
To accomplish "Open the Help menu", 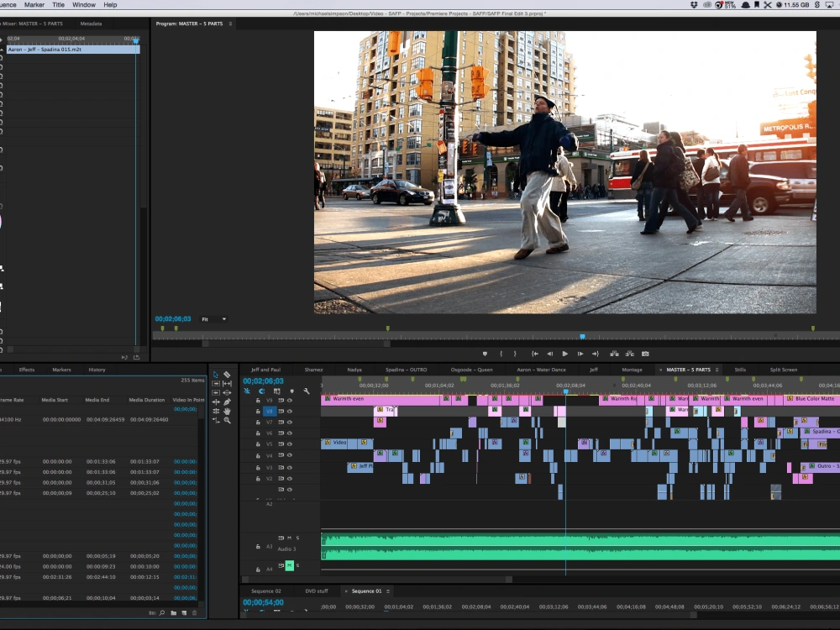I will point(110,5).
